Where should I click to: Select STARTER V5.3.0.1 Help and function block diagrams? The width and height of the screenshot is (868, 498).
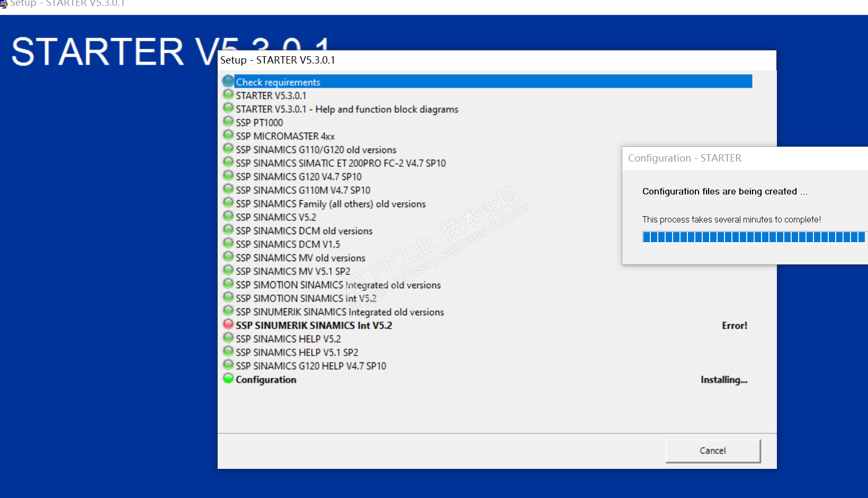(347, 109)
